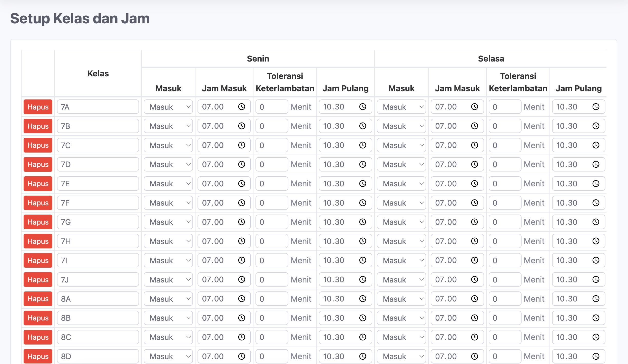This screenshot has height=364, width=628.
Task: Click clock icon in 8C Senin Jam Pulang
Action: coord(363,337)
